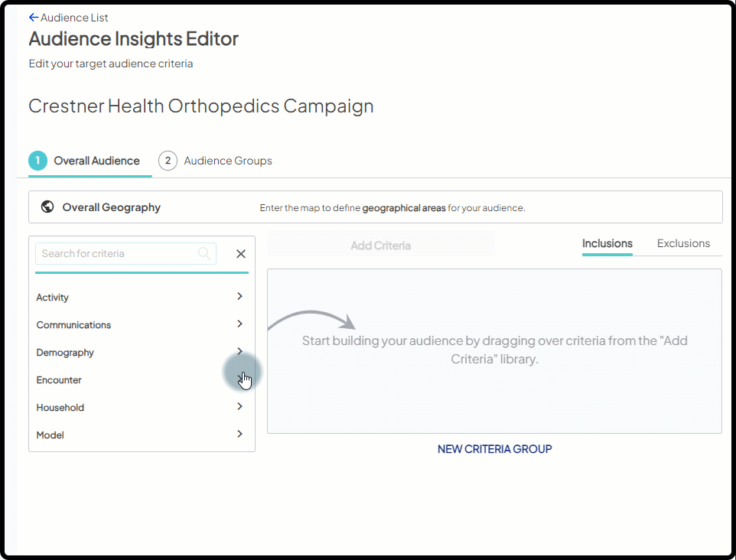Click the step 2 numbered circle

coord(168,161)
